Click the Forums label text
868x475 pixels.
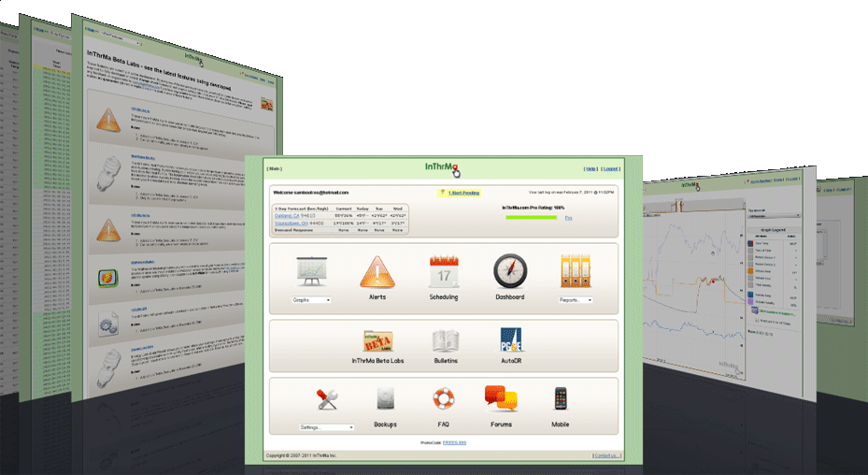click(501, 425)
